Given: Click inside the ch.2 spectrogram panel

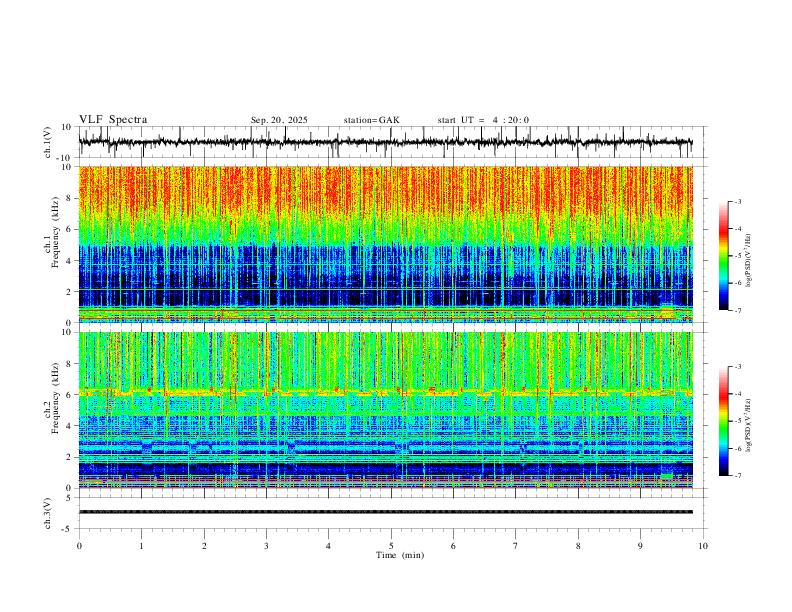Looking at the screenshot, I should point(385,410).
